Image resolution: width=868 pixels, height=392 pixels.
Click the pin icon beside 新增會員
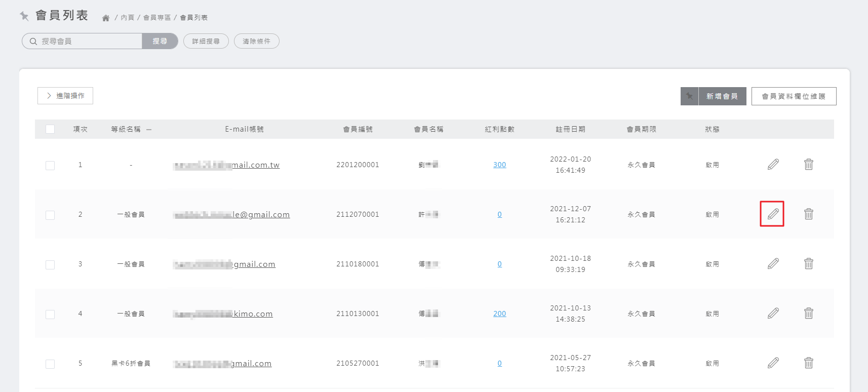click(x=689, y=96)
